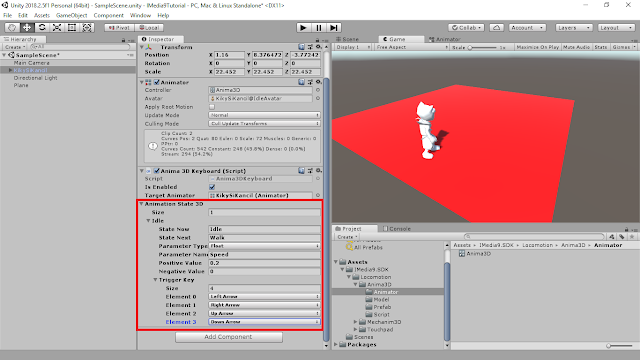
Task: Open the cloud services icon
Action: click(x=496, y=28)
